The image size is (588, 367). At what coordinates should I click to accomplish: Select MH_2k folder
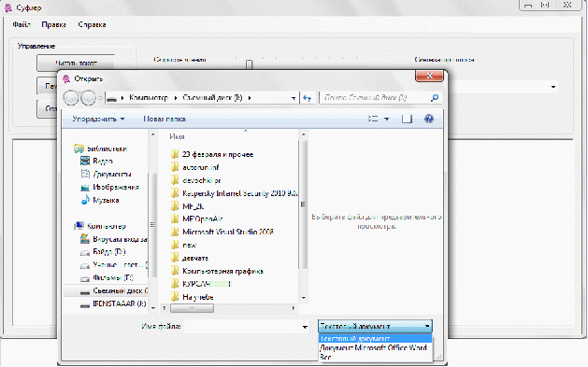tap(187, 206)
